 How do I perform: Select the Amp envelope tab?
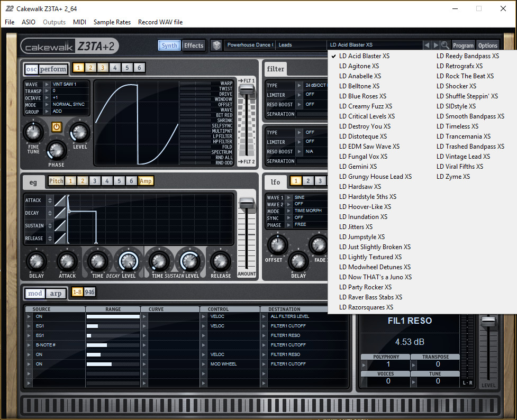pyautogui.click(x=145, y=181)
